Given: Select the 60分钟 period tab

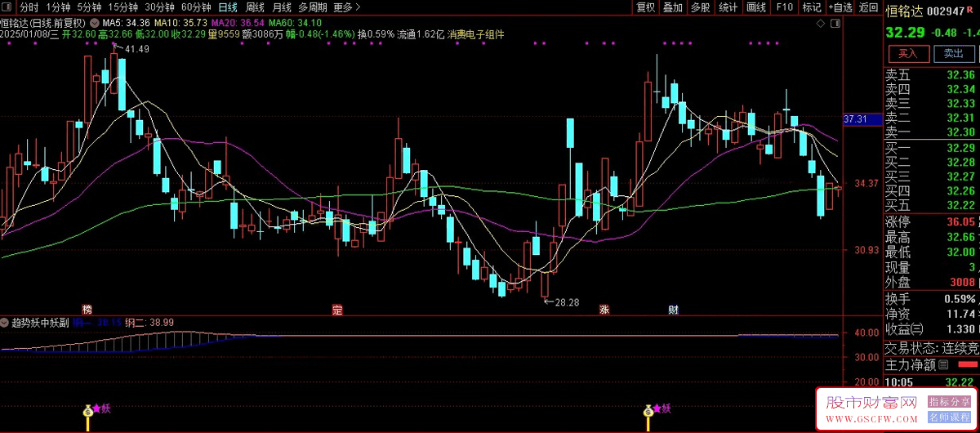Looking at the screenshot, I should [196, 7].
